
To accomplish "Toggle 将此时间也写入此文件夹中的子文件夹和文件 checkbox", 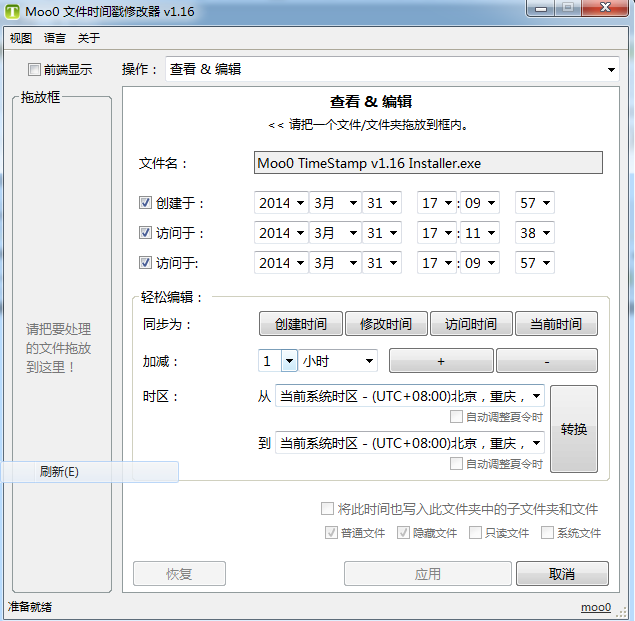I will coord(327,509).
